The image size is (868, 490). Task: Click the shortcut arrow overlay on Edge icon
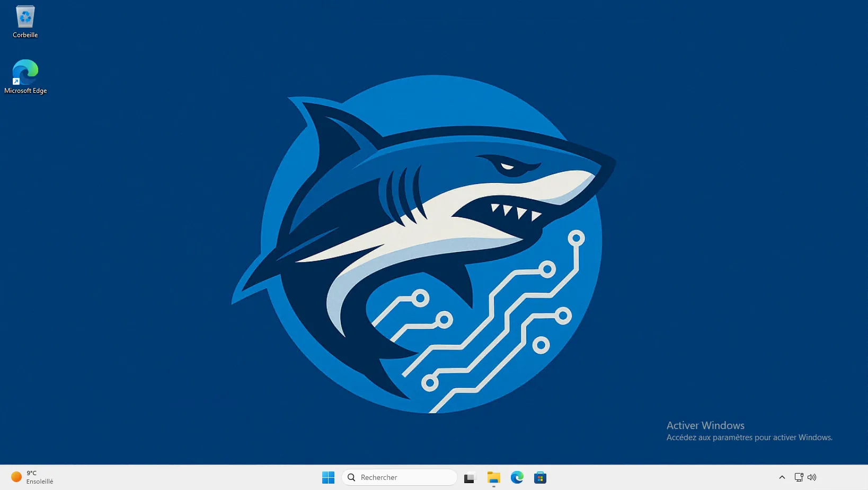(x=16, y=81)
